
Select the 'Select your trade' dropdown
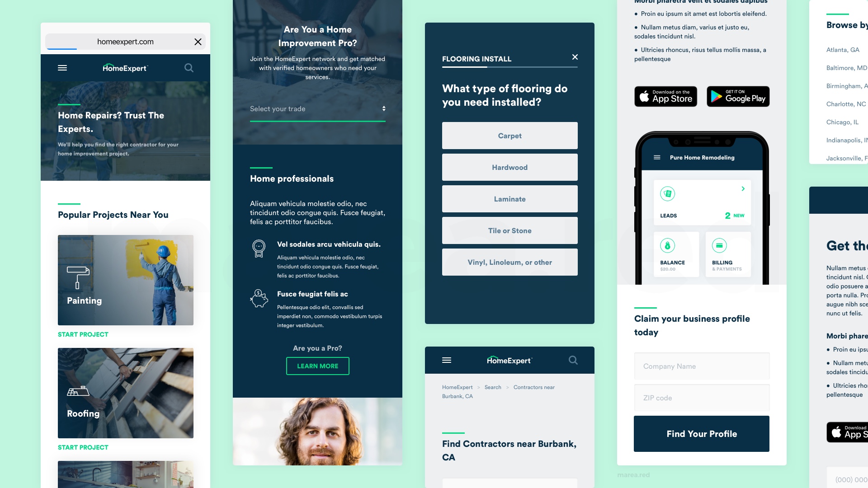(x=318, y=108)
